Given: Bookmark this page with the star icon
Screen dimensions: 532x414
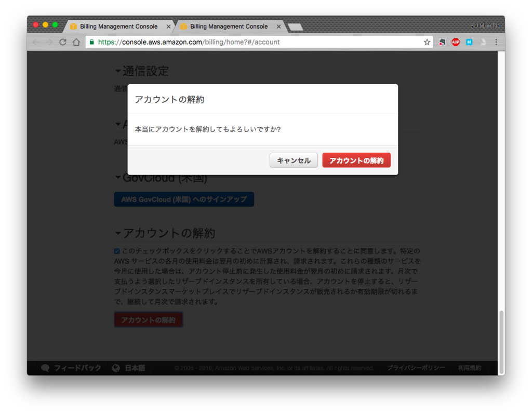Looking at the screenshot, I should tap(427, 42).
